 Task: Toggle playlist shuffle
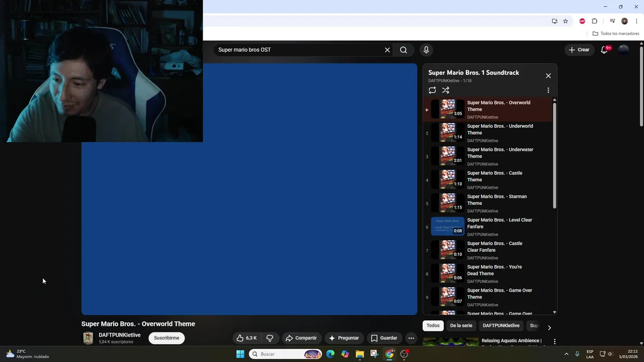coord(446,90)
